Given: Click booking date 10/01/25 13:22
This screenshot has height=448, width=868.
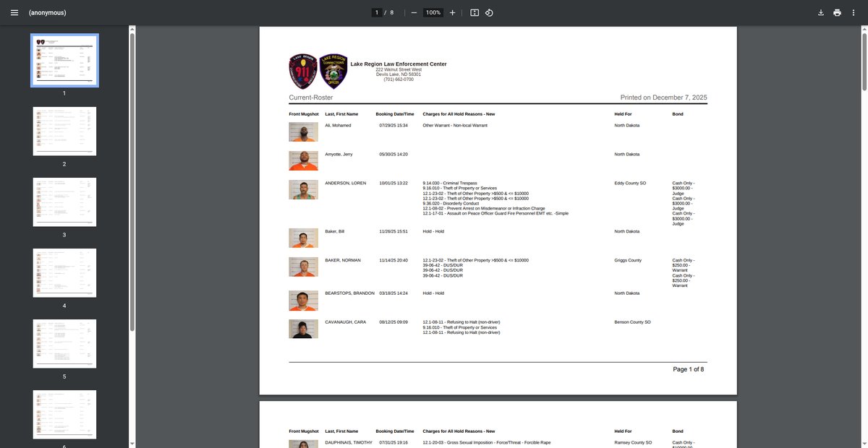Looking at the screenshot, I should pos(393,183).
